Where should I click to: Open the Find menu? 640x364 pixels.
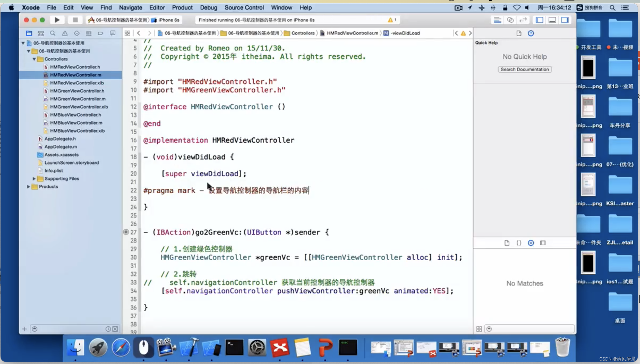[x=106, y=7]
